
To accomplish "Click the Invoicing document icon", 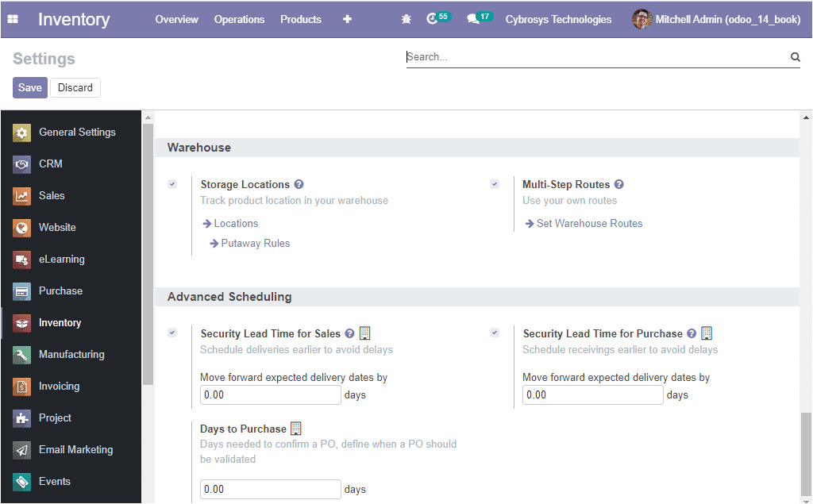I will (21, 387).
